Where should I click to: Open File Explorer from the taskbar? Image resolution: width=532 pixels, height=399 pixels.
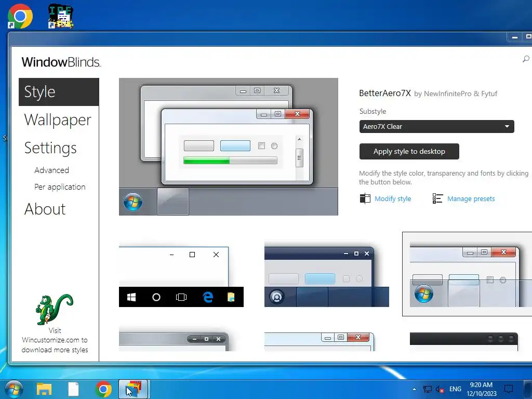pos(44,390)
